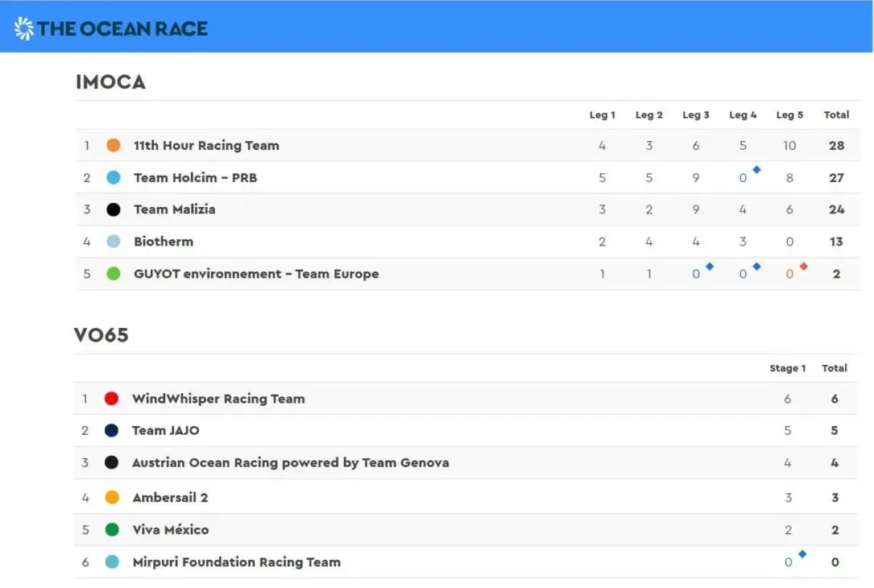This screenshot has height=588, width=874.
Task: Click the VO65 table Total column header
Action: pos(835,368)
